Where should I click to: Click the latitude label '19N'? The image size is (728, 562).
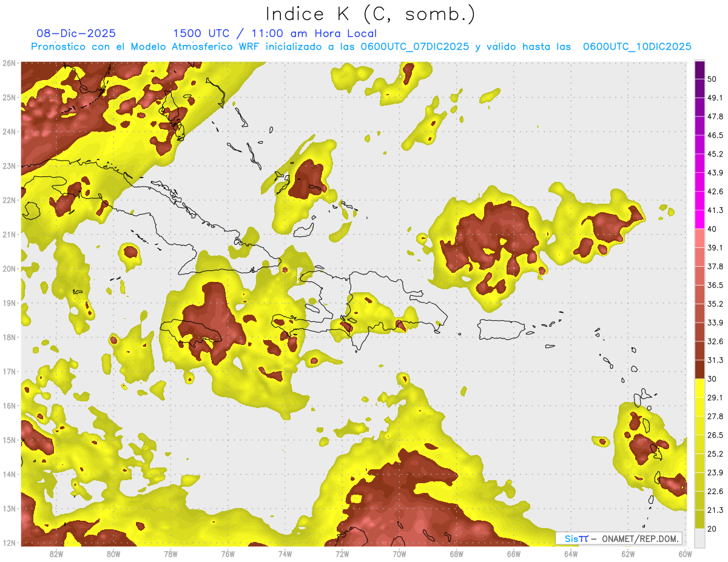pos(9,303)
